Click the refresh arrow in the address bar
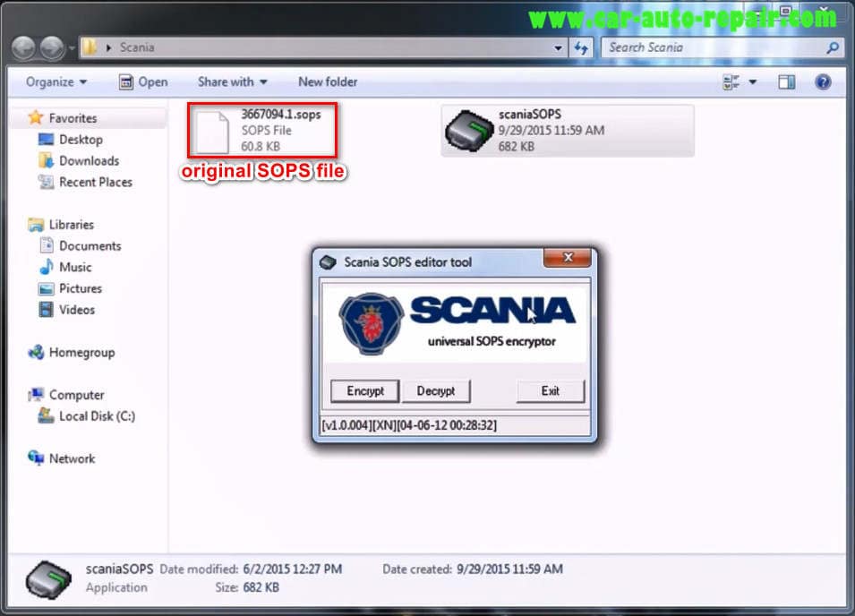This screenshot has width=855, height=616. (x=581, y=47)
